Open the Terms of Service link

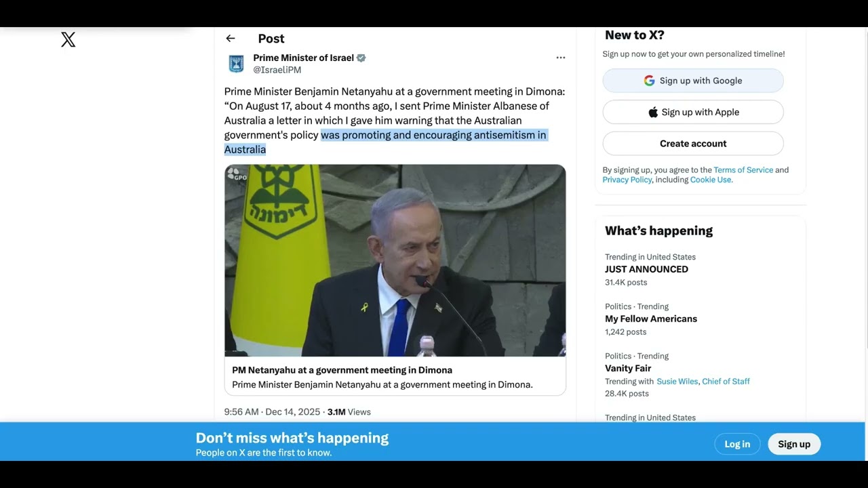743,170
